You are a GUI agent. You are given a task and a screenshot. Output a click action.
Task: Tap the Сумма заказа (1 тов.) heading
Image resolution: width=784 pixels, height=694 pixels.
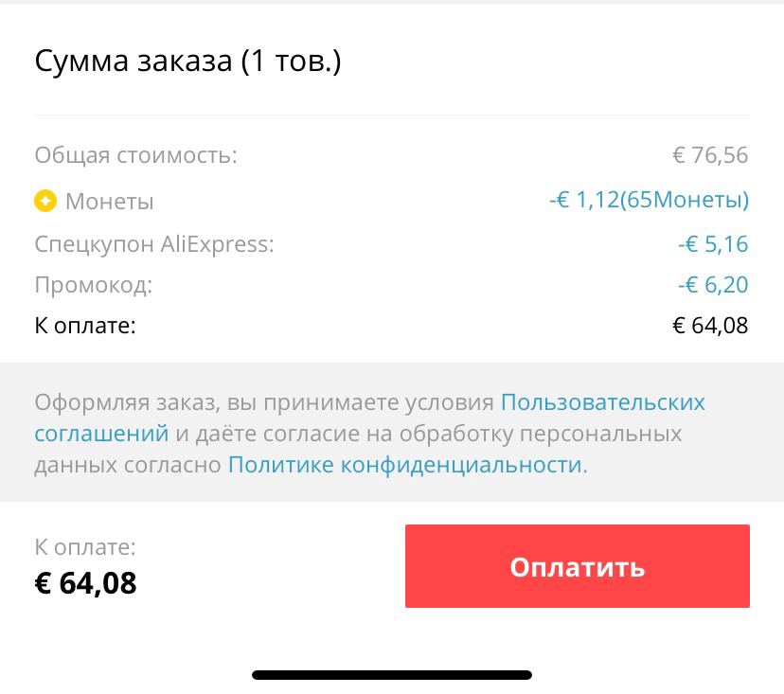pyautogui.click(x=187, y=62)
